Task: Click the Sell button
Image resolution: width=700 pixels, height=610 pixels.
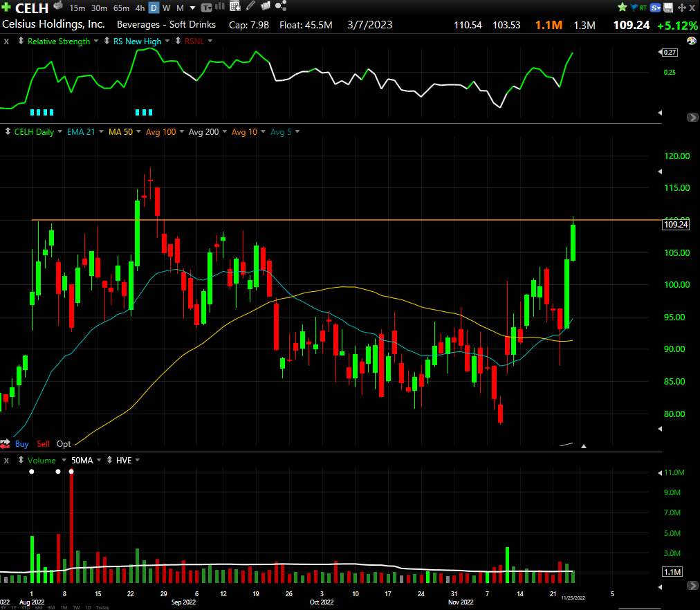Action: pos(44,443)
